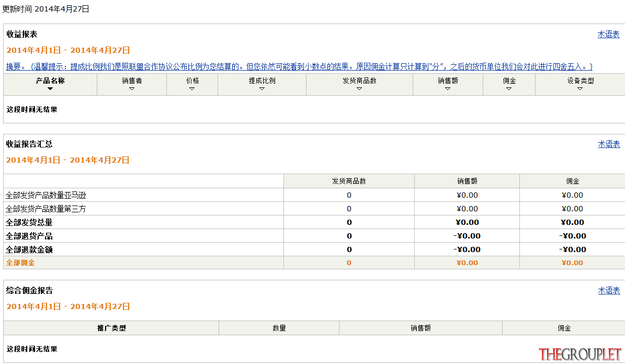This screenshot has height=364, width=625.
Task: Click the arrow below 发货商品数 in 收益报表
Action: coord(359,89)
